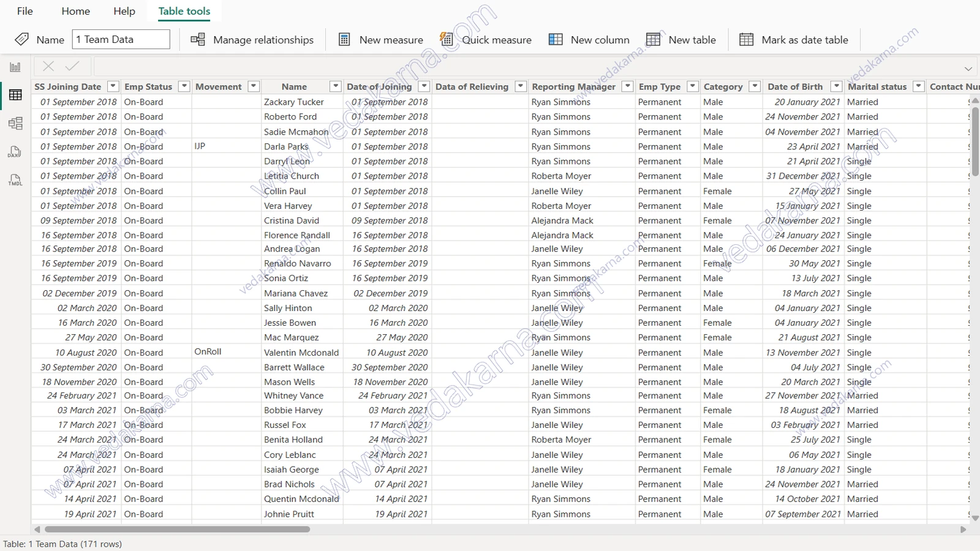Expand the formula bar chevron
980x551 pixels.
click(968, 69)
